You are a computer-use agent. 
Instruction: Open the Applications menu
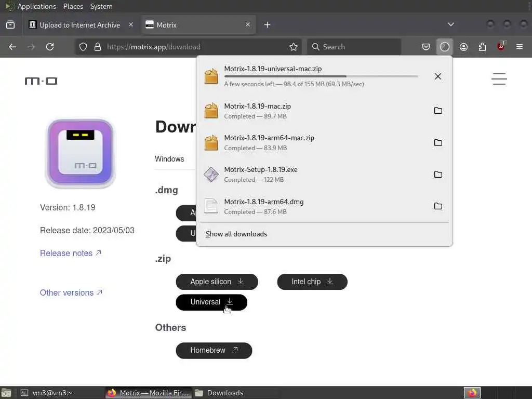click(37, 6)
